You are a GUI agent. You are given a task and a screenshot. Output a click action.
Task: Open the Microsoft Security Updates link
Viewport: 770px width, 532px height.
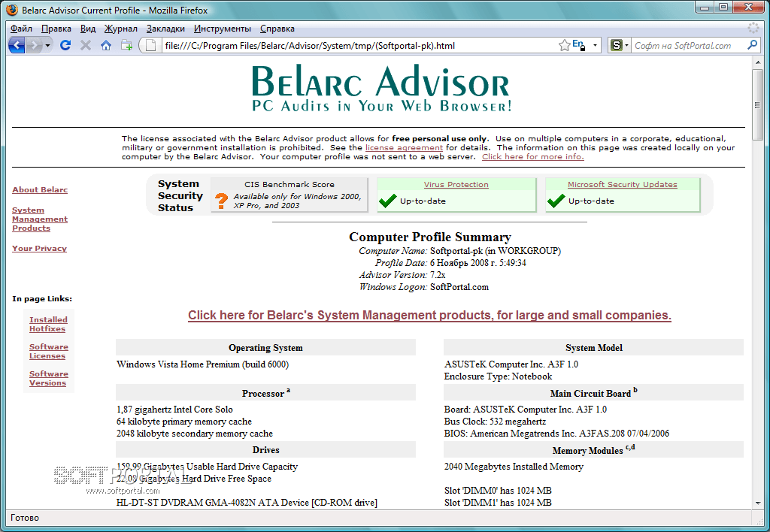click(x=622, y=185)
